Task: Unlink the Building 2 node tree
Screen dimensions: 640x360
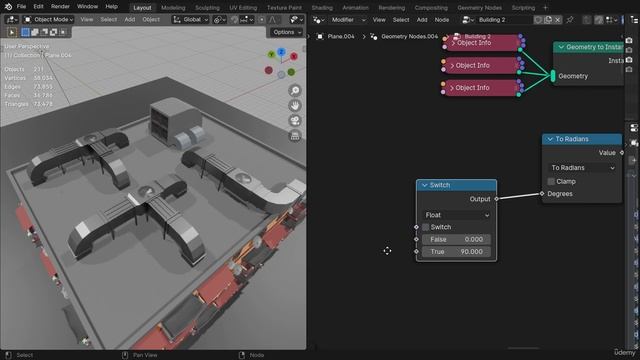Action: 558,20
